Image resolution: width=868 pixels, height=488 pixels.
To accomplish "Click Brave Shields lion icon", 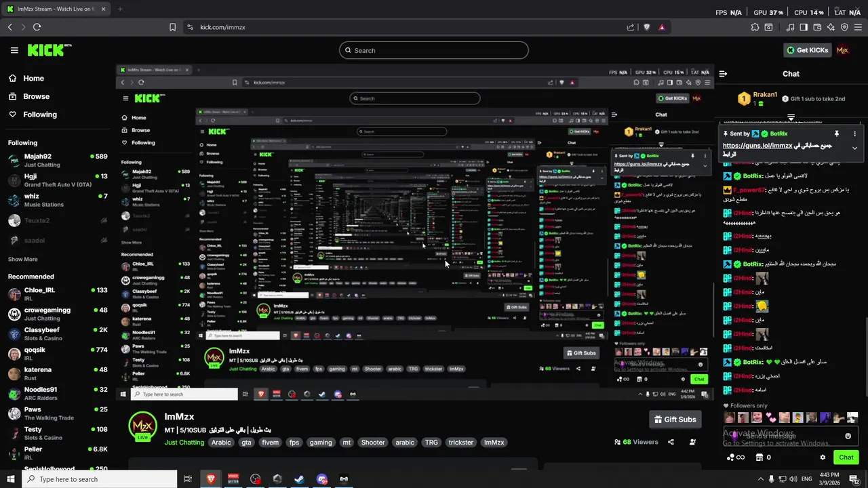I will pyautogui.click(x=646, y=27).
